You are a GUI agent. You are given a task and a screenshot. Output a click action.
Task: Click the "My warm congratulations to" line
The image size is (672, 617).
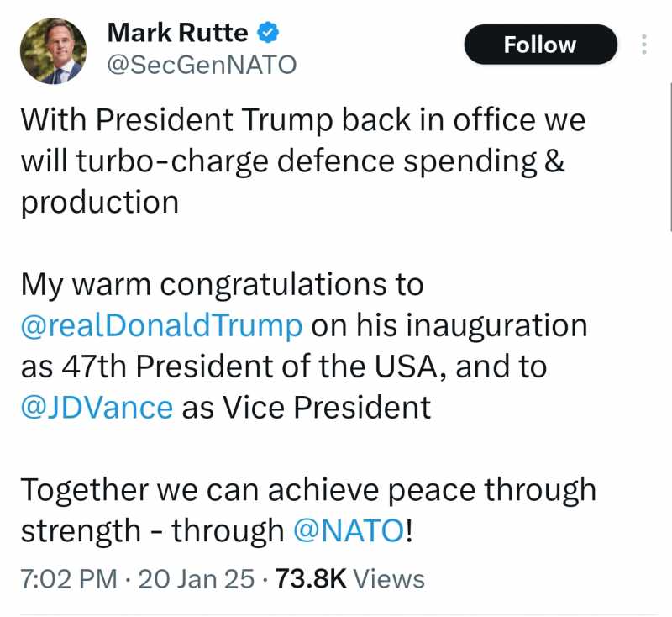pyautogui.click(x=222, y=285)
